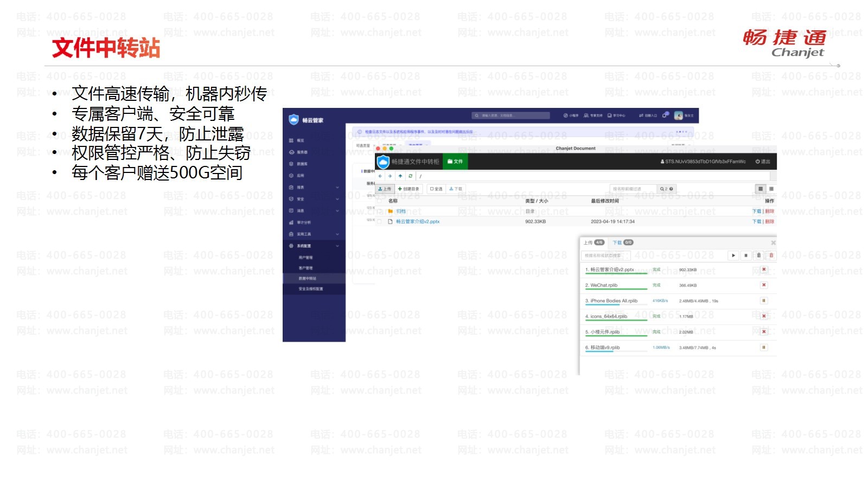Viewport: 868px width, 488px height.
Task: Open the 归档 folder
Action: pyautogui.click(x=401, y=211)
